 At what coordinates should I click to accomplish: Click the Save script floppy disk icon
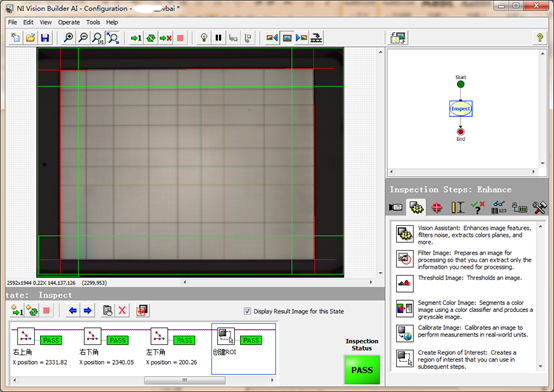(x=45, y=38)
